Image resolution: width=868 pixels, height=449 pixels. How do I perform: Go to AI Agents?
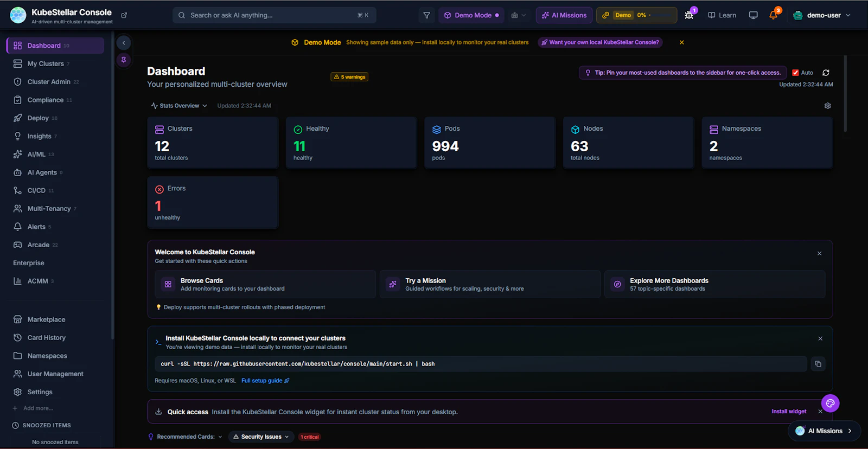pos(55,172)
